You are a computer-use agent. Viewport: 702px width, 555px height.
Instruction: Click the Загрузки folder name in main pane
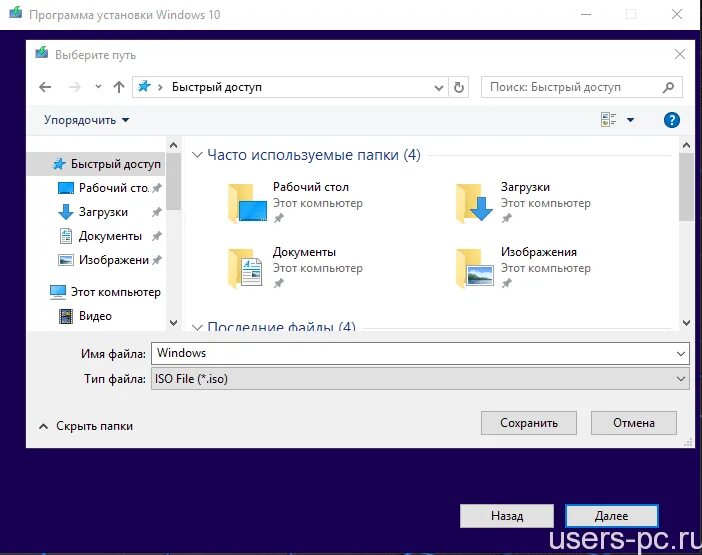tap(525, 187)
